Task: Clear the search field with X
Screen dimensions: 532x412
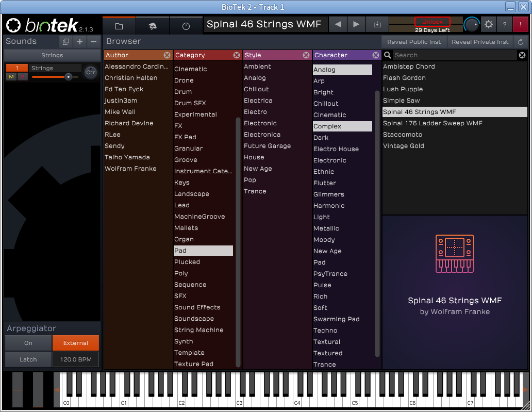Action: point(522,55)
